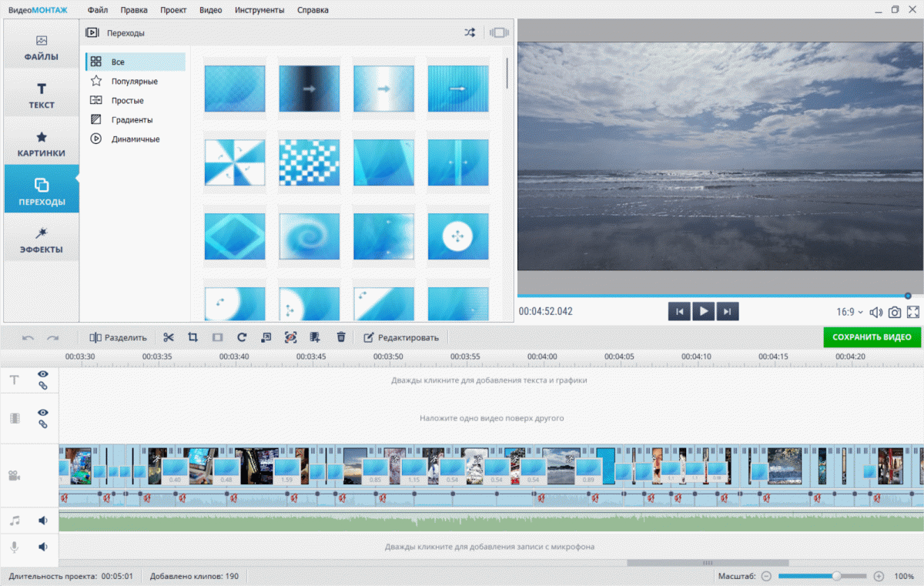The image size is (924, 586).
Task: Toggle overlay video track visibility eye
Action: coord(43,413)
